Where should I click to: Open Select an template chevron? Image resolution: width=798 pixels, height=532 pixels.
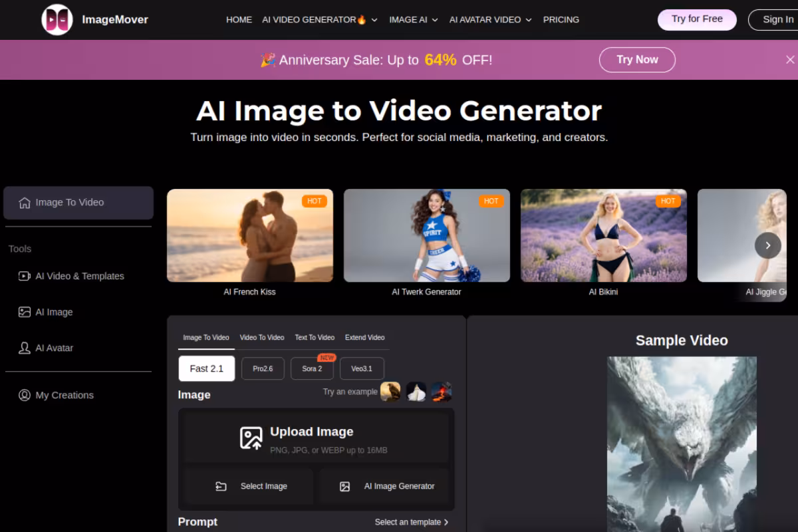pos(446,523)
